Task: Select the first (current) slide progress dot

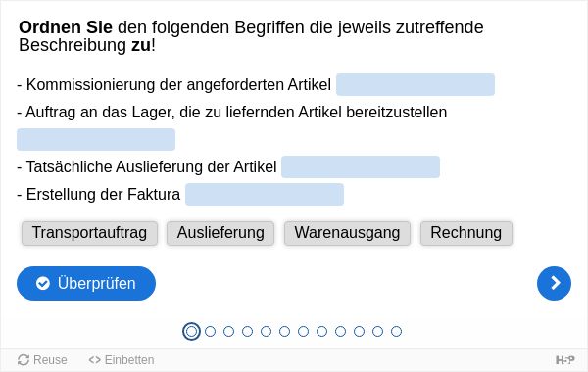Action: click(x=191, y=331)
